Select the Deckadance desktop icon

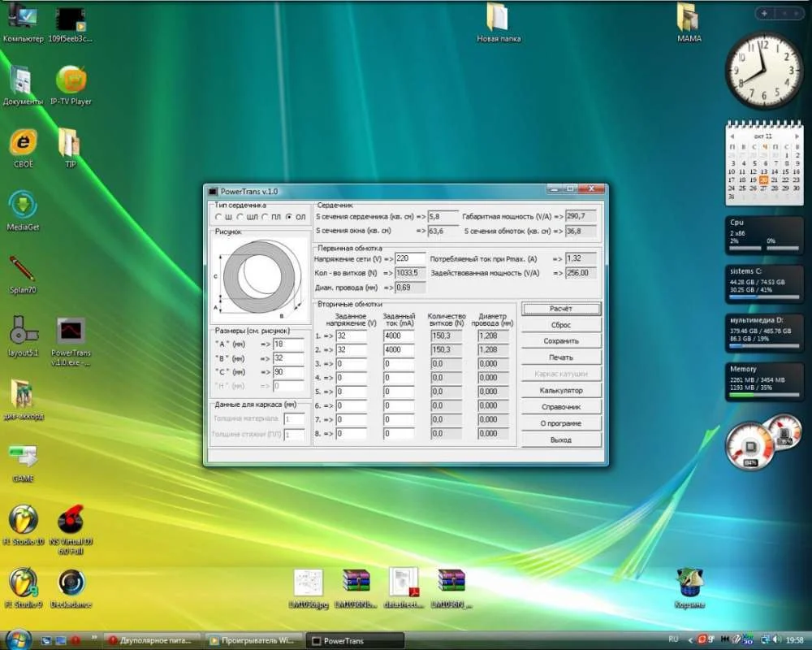71,582
